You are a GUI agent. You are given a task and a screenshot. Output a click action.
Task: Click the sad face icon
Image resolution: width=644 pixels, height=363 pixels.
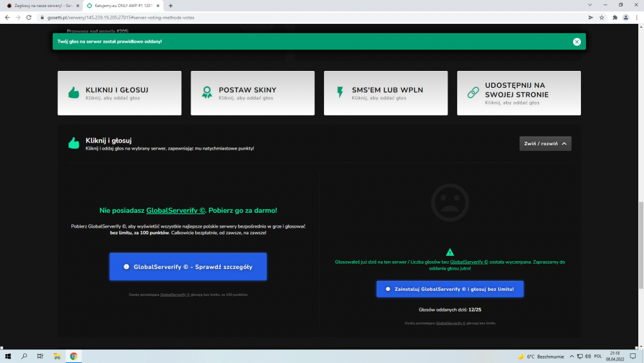pyautogui.click(x=450, y=202)
